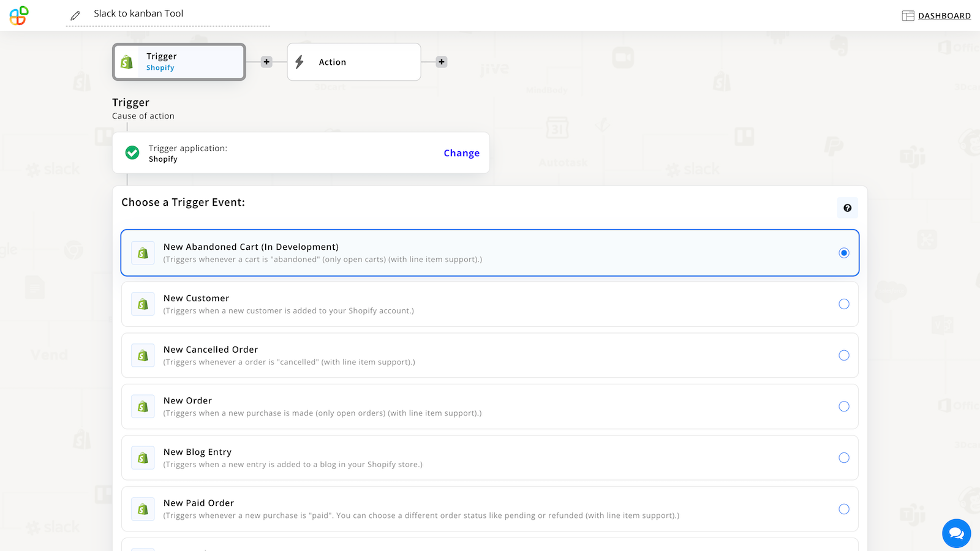980x551 pixels.
Task: Select New Cancelled Order radio button
Action: 844,356
